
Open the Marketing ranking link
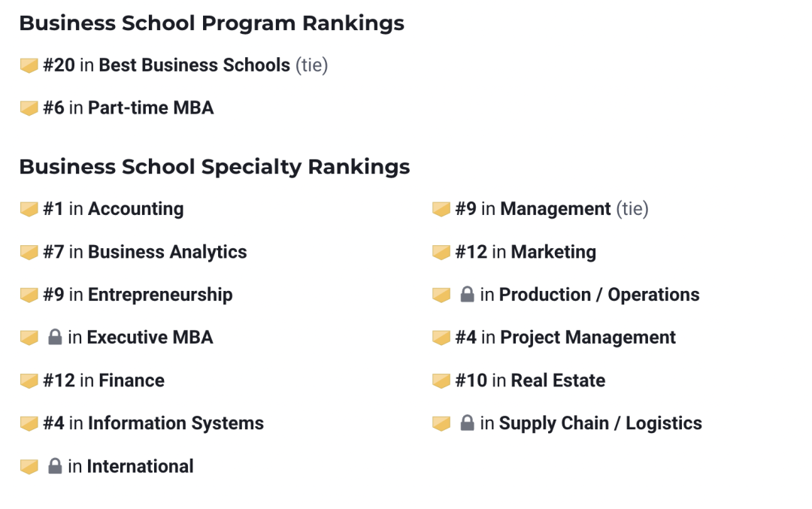click(553, 252)
